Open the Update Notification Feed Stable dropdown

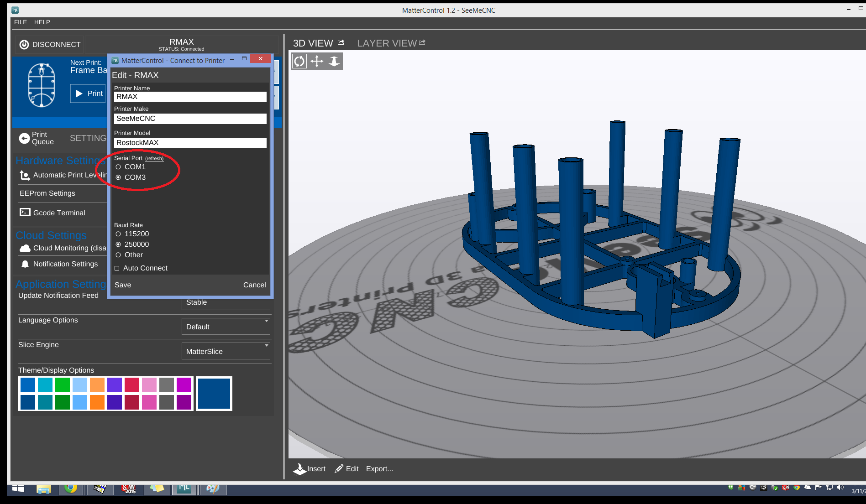tap(226, 303)
